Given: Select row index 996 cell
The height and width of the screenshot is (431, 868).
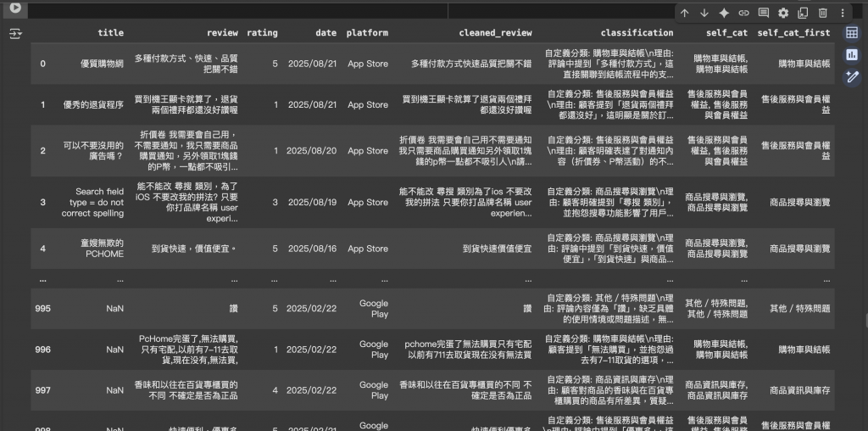Looking at the screenshot, I should (x=42, y=350).
